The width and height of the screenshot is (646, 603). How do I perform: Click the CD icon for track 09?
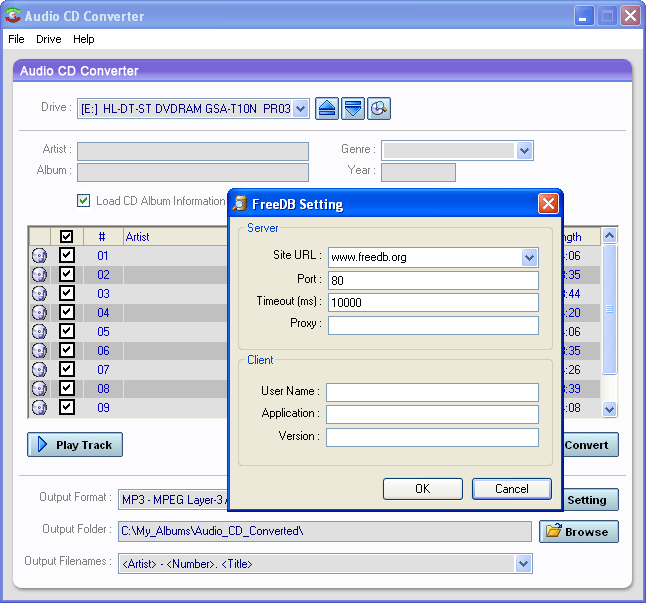pyautogui.click(x=40, y=407)
